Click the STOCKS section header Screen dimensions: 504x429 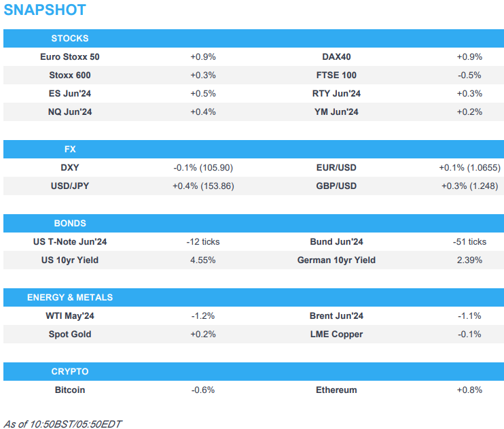click(70, 38)
